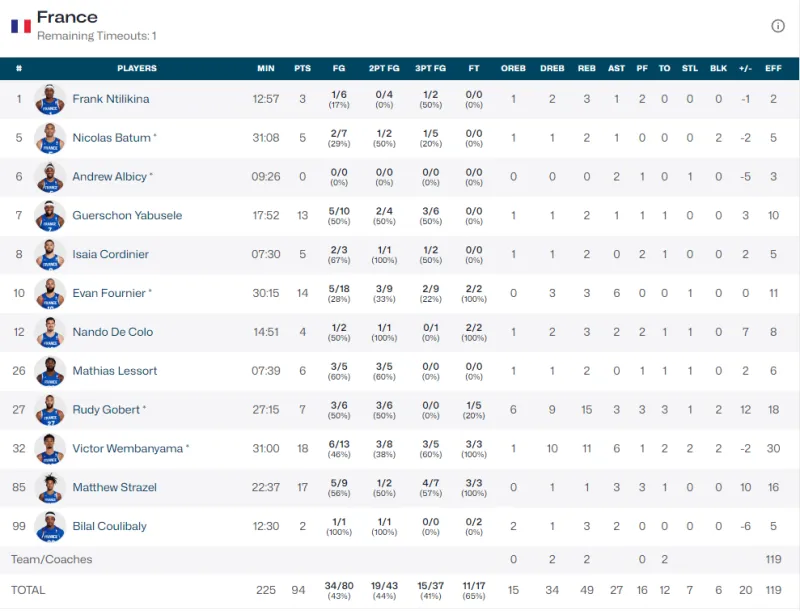The height and width of the screenshot is (611, 800).
Task: Click the 3PT FG column header
Action: (x=431, y=69)
